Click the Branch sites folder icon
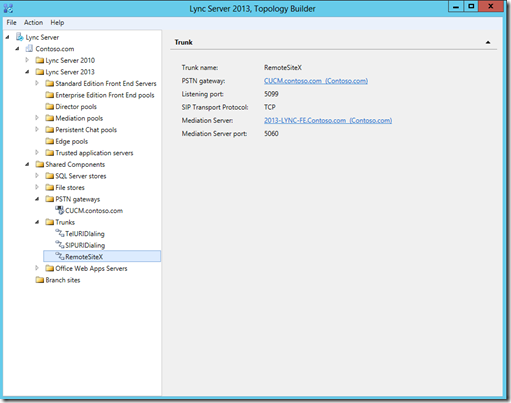Screen dimensions: 511x403 click(40, 280)
